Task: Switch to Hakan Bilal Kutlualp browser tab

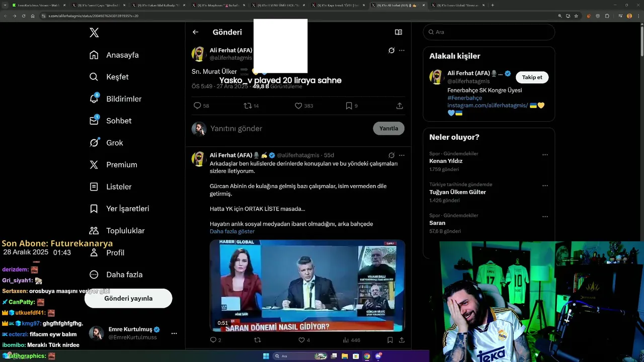Action: coord(158,5)
